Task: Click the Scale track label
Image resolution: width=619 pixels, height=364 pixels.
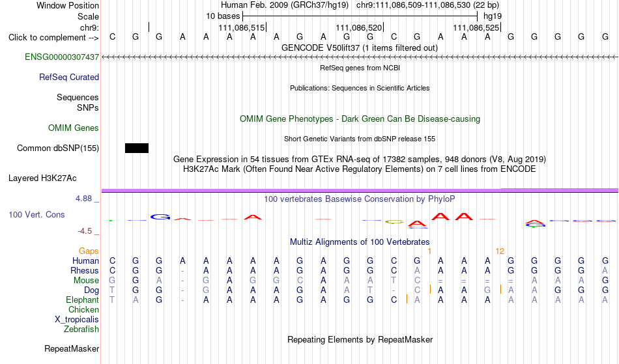Action: click(89, 16)
